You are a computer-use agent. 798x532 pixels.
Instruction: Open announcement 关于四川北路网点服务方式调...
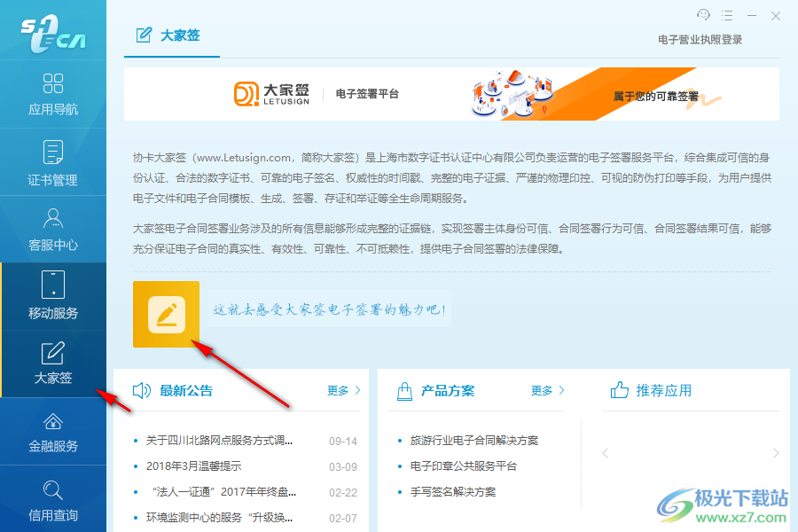pyautogui.click(x=219, y=441)
